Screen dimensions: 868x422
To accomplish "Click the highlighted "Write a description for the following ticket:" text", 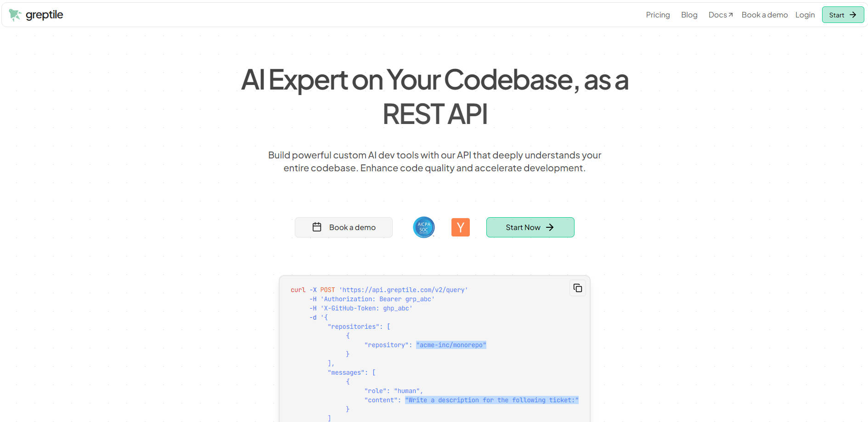I will [492, 400].
